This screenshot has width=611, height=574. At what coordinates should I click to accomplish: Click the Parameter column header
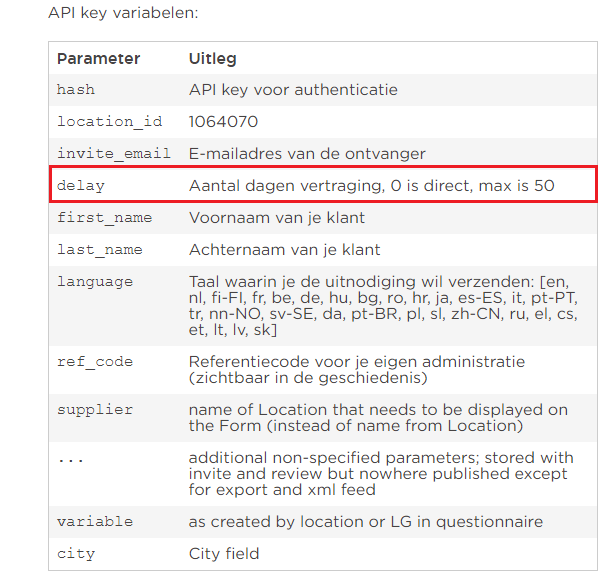pos(98,59)
